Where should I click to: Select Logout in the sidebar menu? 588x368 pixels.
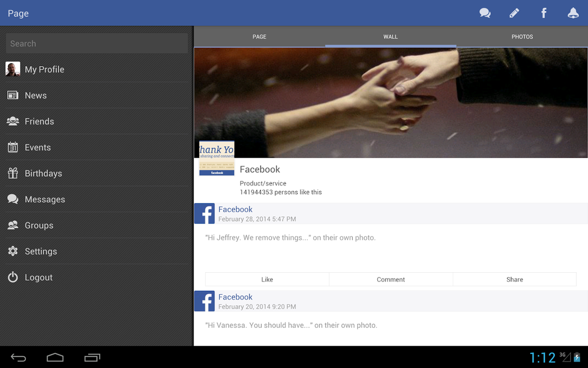point(97,277)
